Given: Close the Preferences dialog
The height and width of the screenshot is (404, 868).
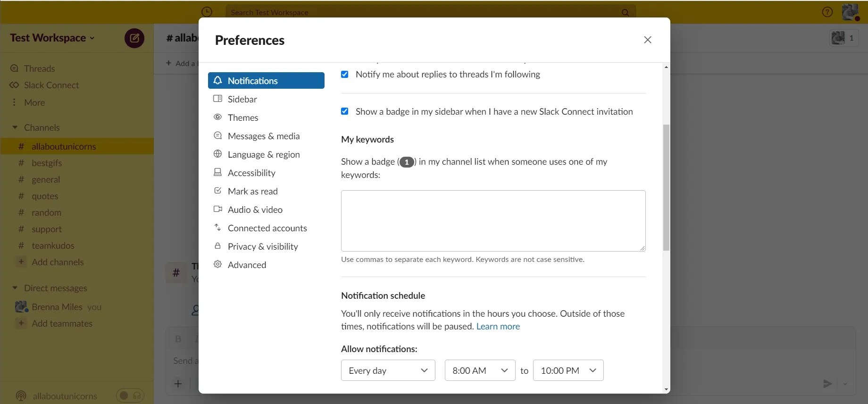Looking at the screenshot, I should point(648,40).
